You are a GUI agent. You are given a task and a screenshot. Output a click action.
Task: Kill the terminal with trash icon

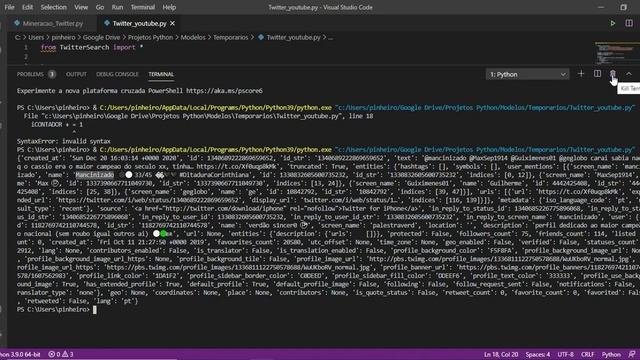click(613, 74)
